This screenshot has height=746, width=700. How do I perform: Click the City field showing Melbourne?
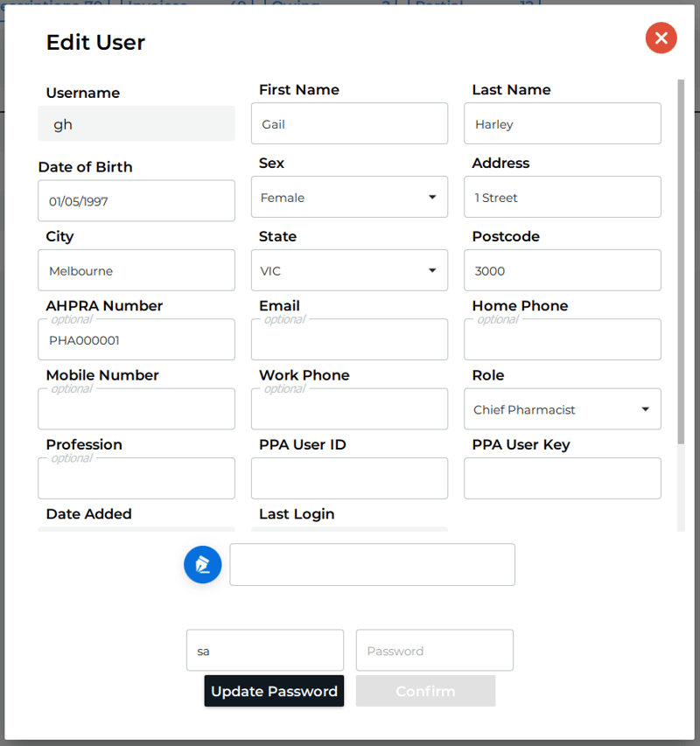136,271
